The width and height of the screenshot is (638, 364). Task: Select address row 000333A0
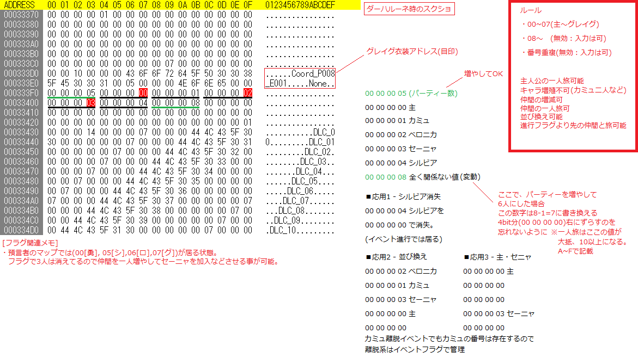pos(21,44)
